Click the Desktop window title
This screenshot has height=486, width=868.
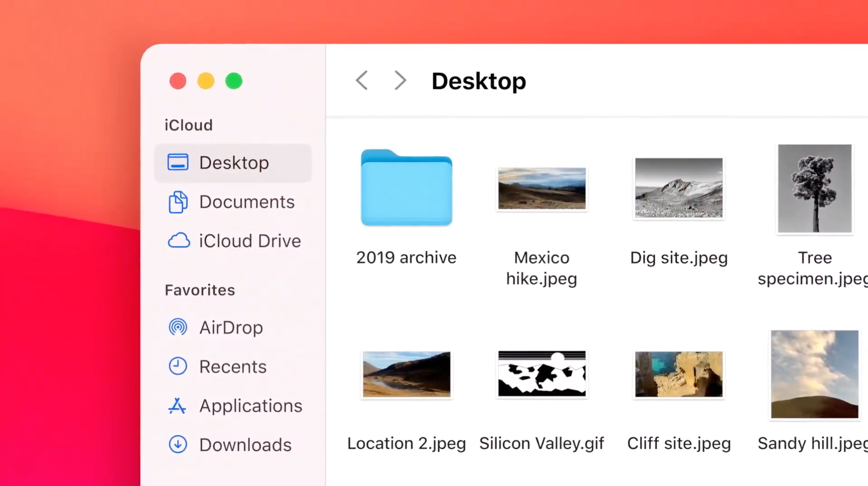click(479, 82)
